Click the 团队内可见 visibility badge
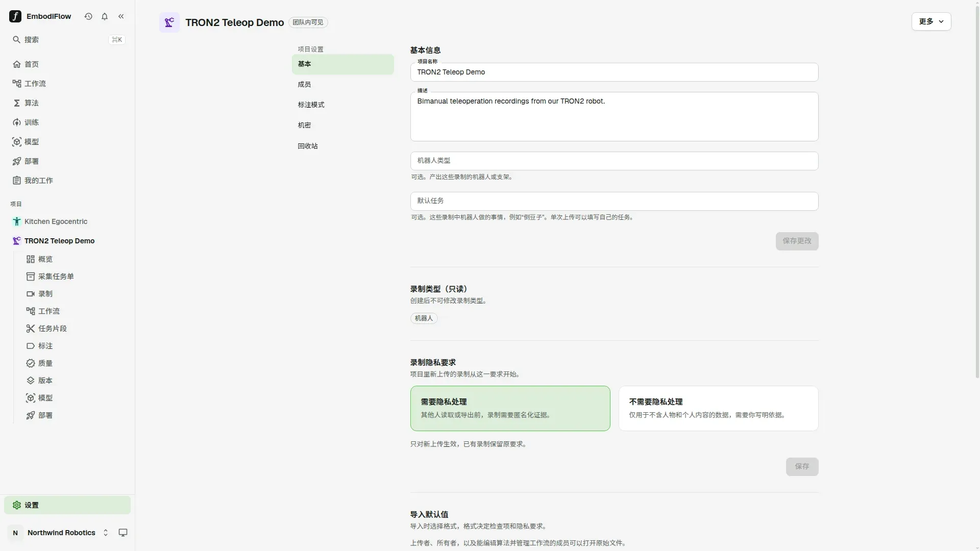Viewport: 980px width, 551px height. tap(308, 22)
